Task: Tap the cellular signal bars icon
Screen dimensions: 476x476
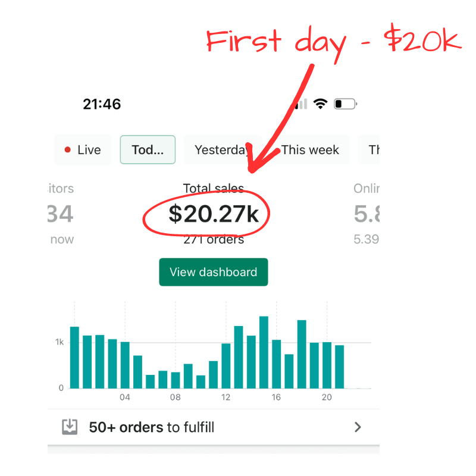Action: point(302,104)
